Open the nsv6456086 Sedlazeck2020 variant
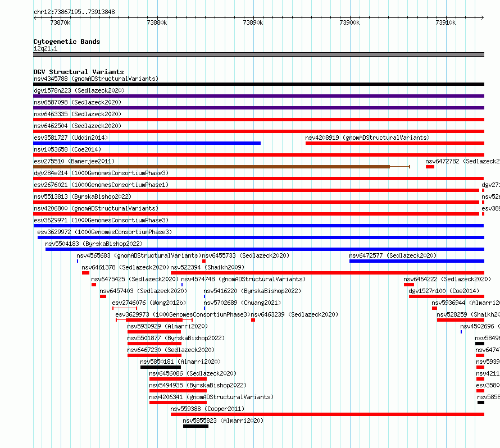 click(193, 373)
